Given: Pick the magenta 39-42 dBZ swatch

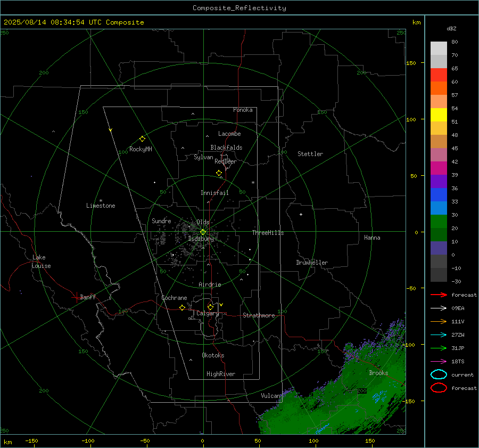Looking at the screenshot, I should [439, 168].
